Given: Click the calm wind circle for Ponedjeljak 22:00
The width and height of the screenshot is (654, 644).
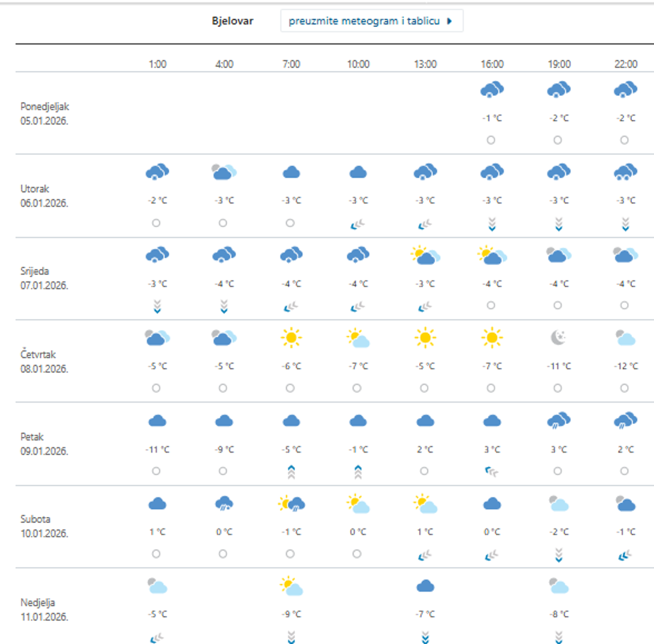Looking at the screenshot, I should (624, 140).
